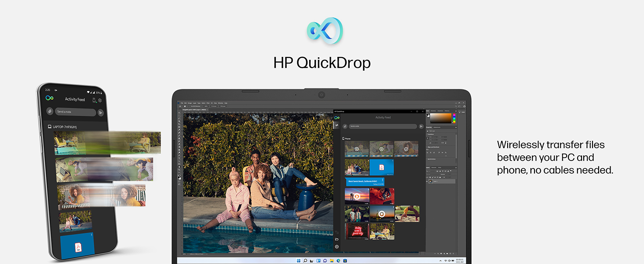Image resolution: width=644 pixels, height=264 pixels.
Task: Play the sunset island video
Action: click(381, 213)
